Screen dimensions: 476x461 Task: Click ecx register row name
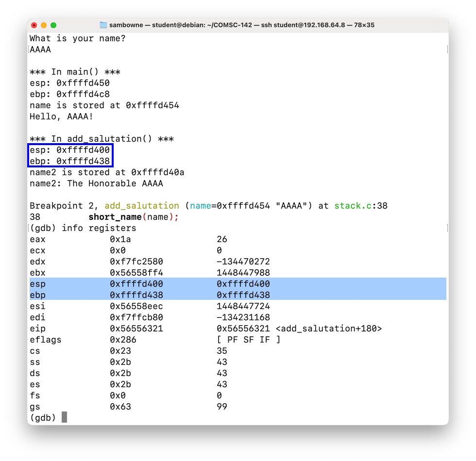[38, 251]
